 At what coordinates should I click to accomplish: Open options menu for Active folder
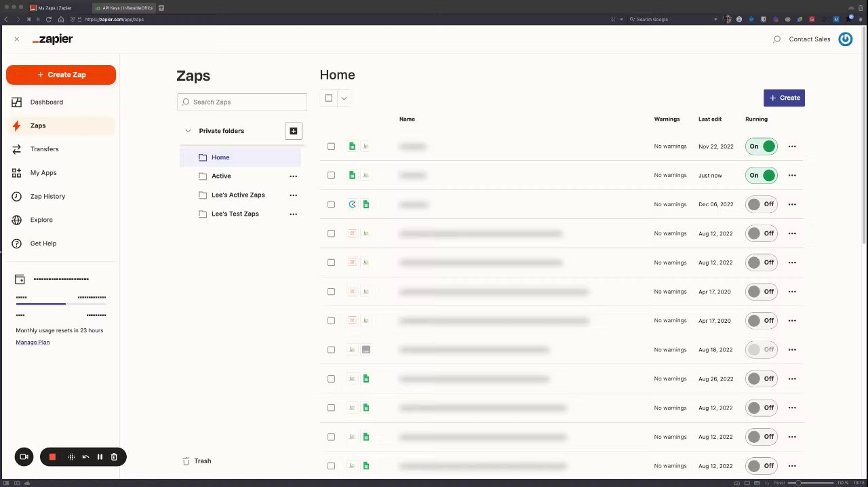pos(293,176)
